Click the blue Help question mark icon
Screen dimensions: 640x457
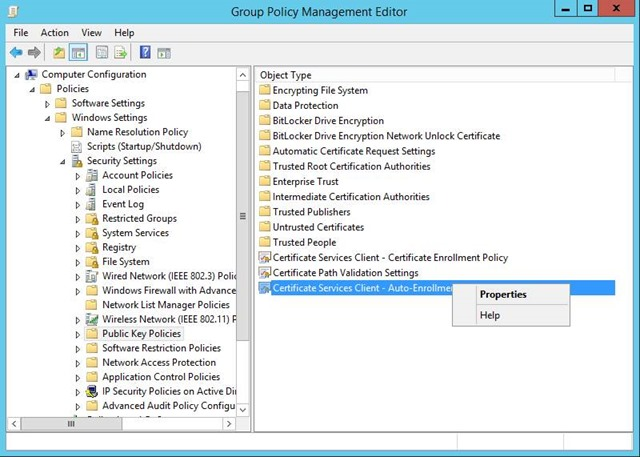145,52
